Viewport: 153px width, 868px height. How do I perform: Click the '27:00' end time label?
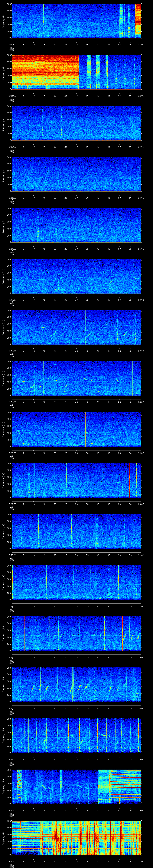(x=141, y=351)
